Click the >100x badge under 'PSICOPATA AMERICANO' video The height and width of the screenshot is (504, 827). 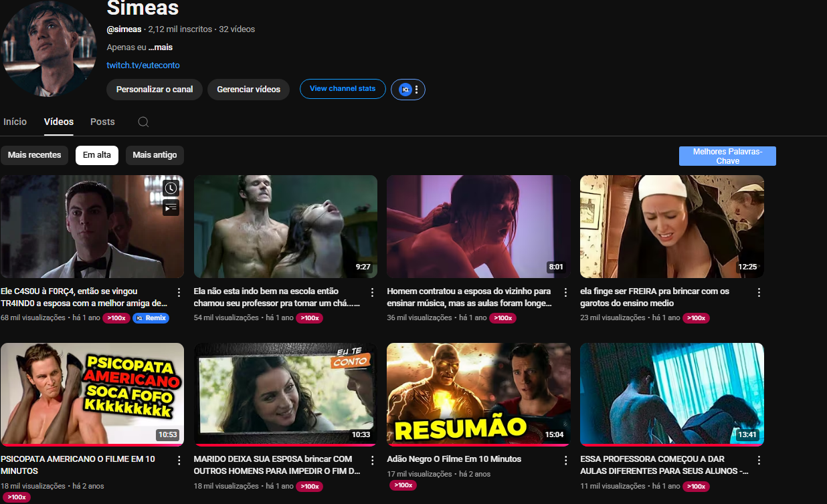click(x=16, y=497)
